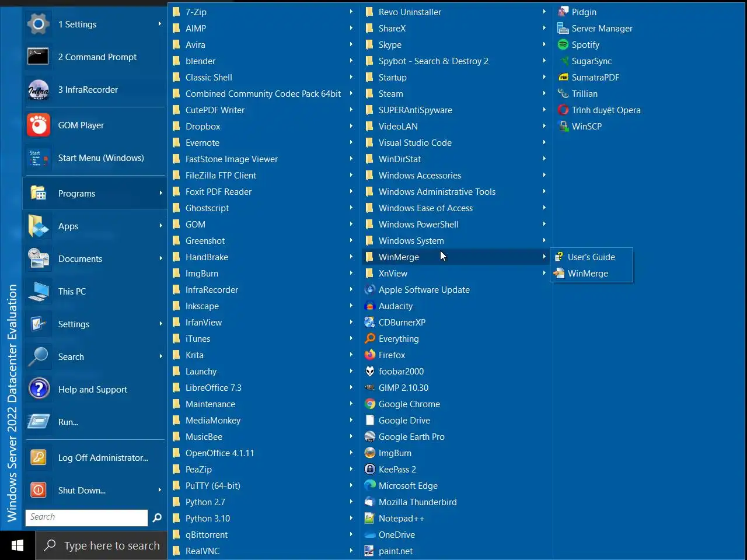
Task: Click the Notepad++ icon
Action: click(369, 518)
